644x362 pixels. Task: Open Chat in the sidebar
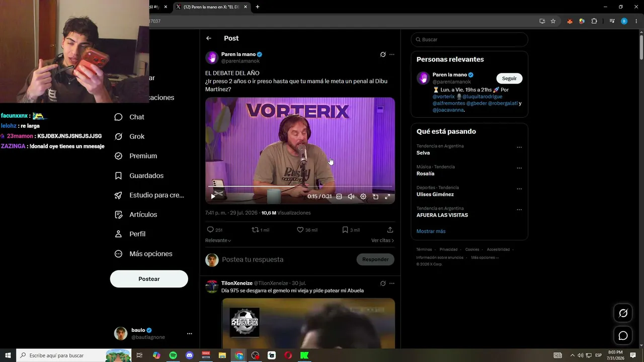pyautogui.click(x=129, y=117)
